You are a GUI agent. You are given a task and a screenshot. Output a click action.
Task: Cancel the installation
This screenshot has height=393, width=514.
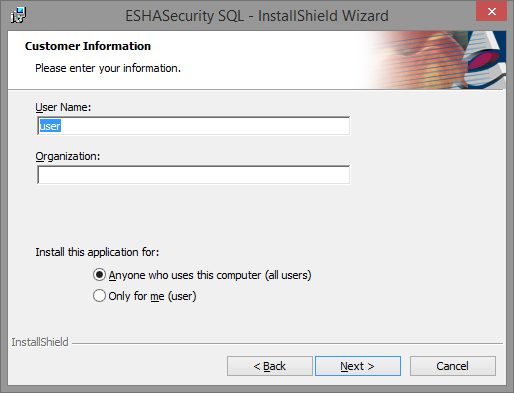click(x=453, y=366)
